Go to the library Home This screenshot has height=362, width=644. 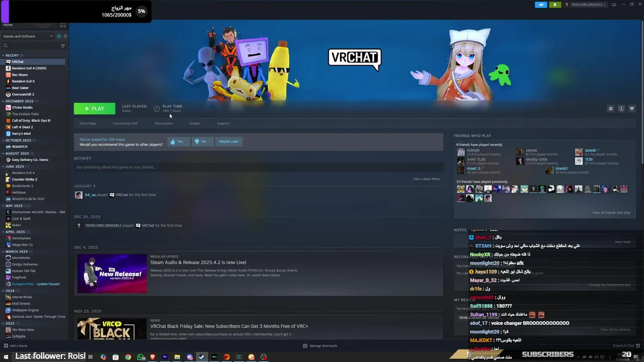click(x=8, y=25)
